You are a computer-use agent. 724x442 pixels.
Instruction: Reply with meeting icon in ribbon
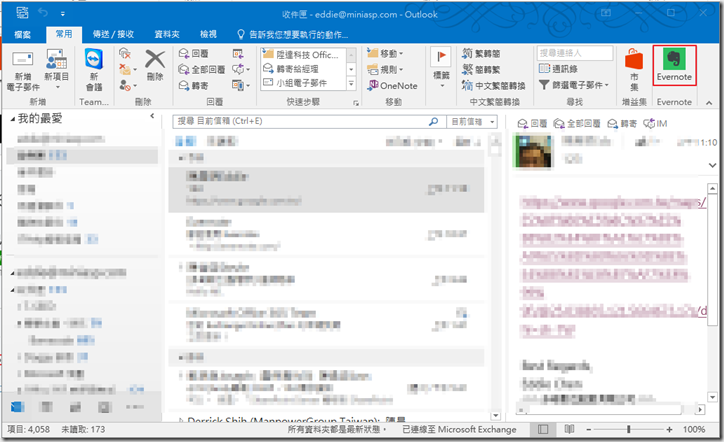[238, 54]
